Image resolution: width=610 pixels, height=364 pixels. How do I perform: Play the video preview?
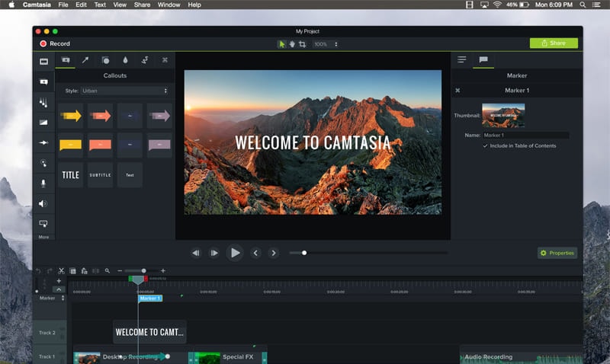click(235, 253)
